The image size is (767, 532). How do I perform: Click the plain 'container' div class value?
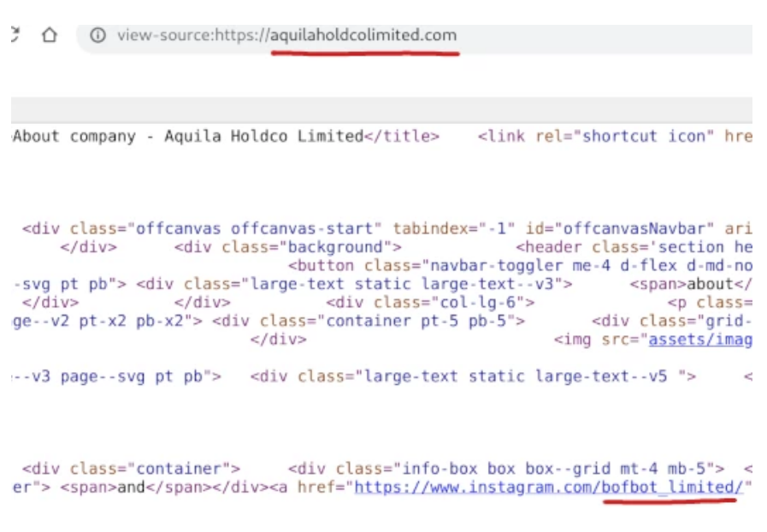pos(179,469)
